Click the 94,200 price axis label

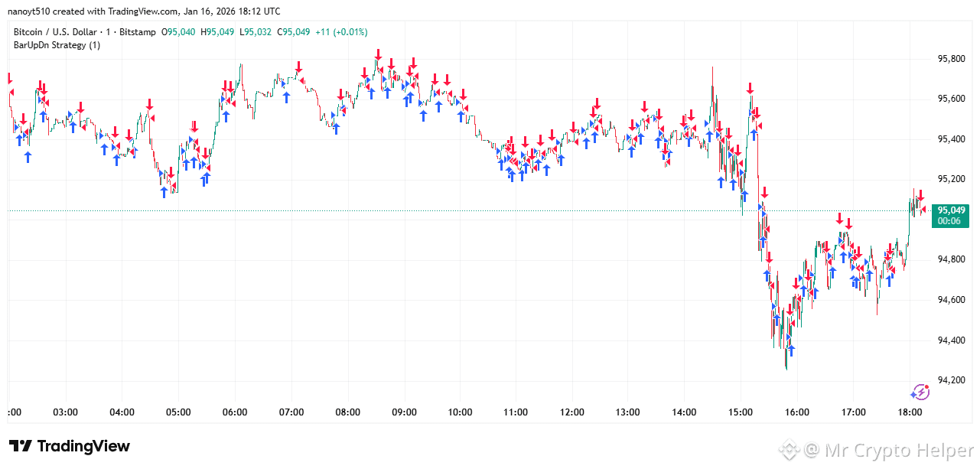pyautogui.click(x=951, y=380)
